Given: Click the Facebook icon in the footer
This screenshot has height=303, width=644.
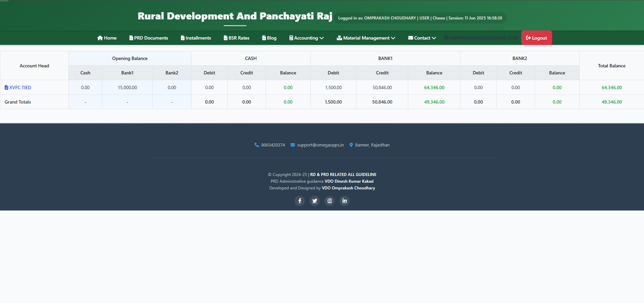Looking at the screenshot, I should (x=300, y=201).
